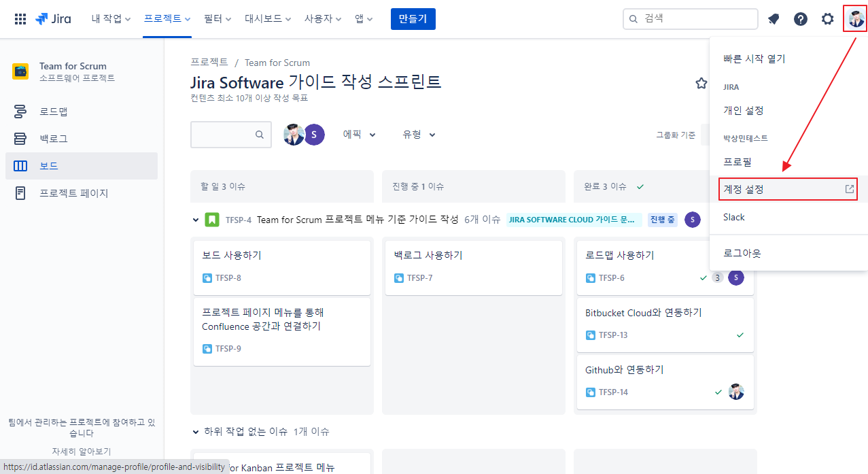
Task: Click the Team for Scrum project icon
Action: pyautogui.click(x=20, y=71)
